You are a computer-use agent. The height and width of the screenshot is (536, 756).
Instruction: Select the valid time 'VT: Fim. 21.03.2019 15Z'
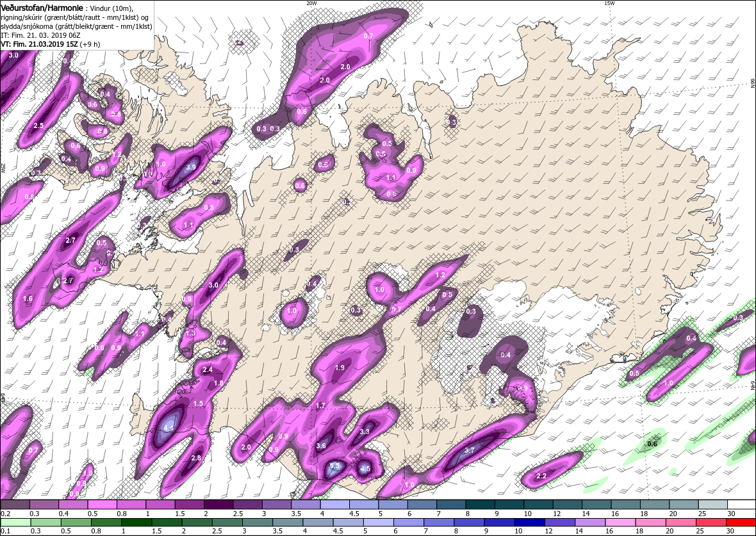(39, 44)
